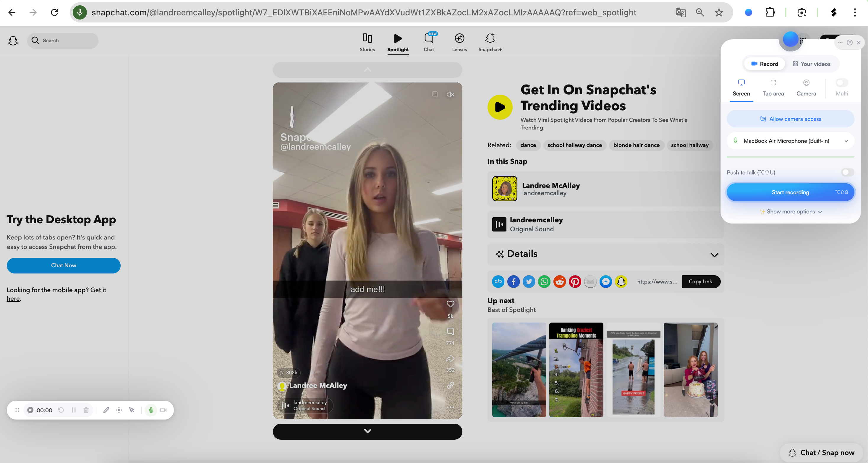This screenshot has width=868, height=463.
Task: Open the Ranking Craziest Trampoline Moments thumbnail
Action: 576,370
